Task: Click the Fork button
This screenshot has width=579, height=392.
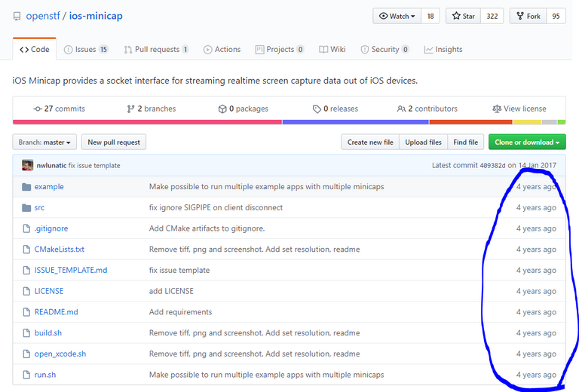Action: click(x=528, y=17)
